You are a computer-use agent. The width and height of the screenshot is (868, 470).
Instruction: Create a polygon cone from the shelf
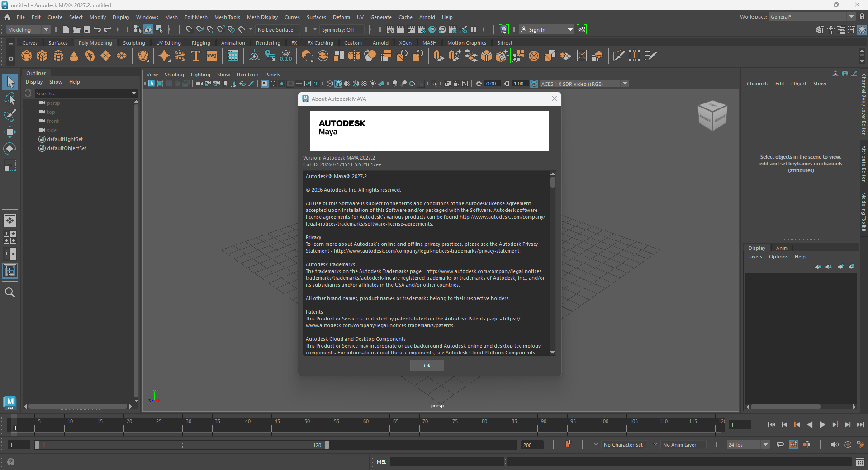pyautogui.click(x=74, y=56)
